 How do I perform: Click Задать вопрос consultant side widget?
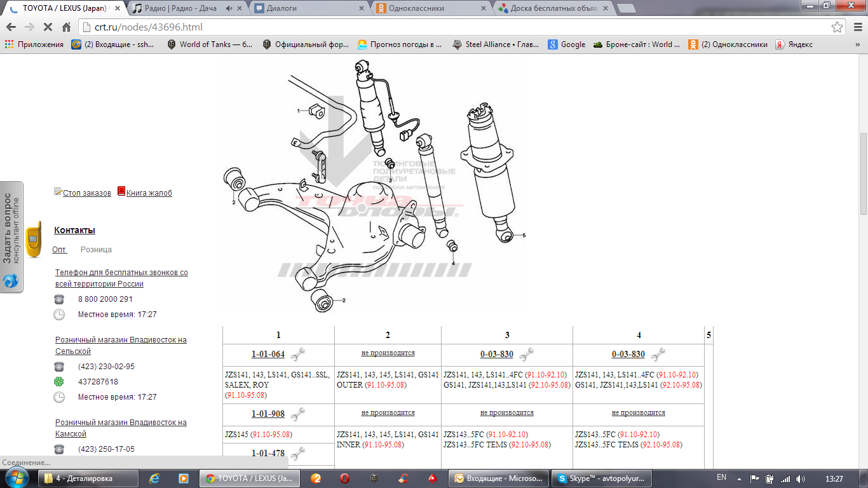point(12,237)
